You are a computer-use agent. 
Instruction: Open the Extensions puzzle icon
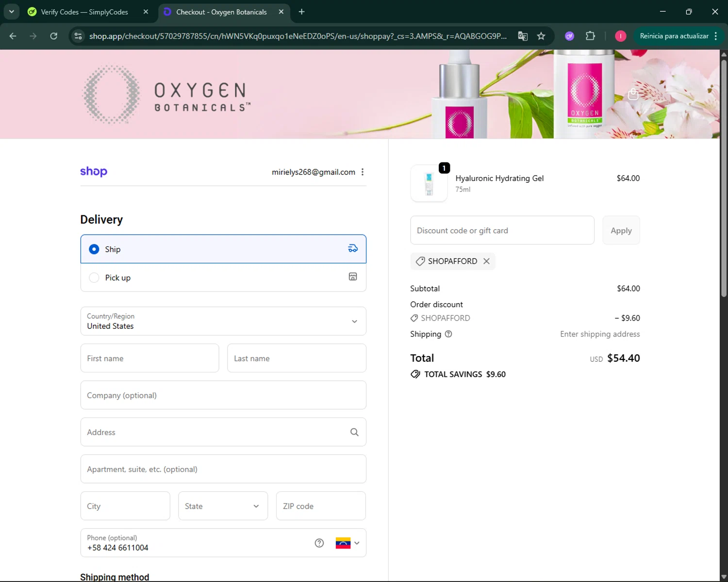pos(590,36)
